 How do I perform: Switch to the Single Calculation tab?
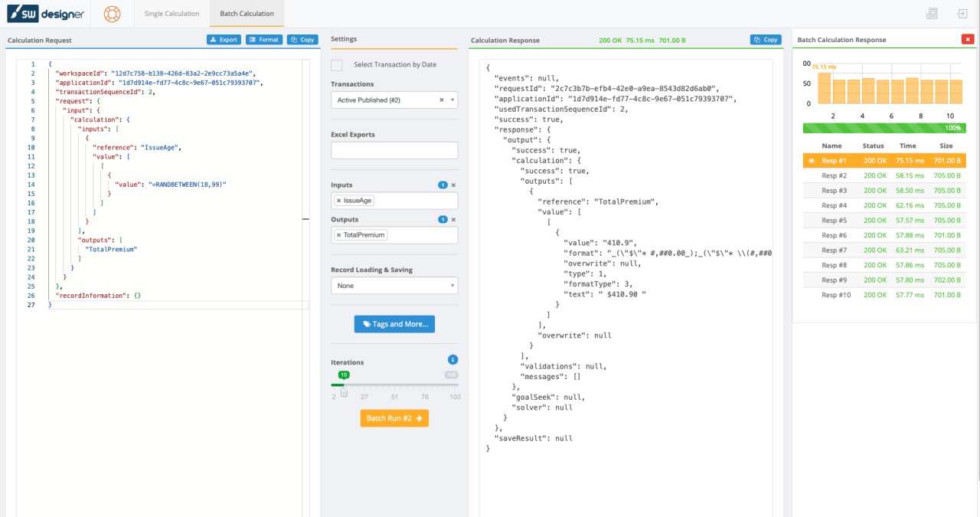(171, 13)
